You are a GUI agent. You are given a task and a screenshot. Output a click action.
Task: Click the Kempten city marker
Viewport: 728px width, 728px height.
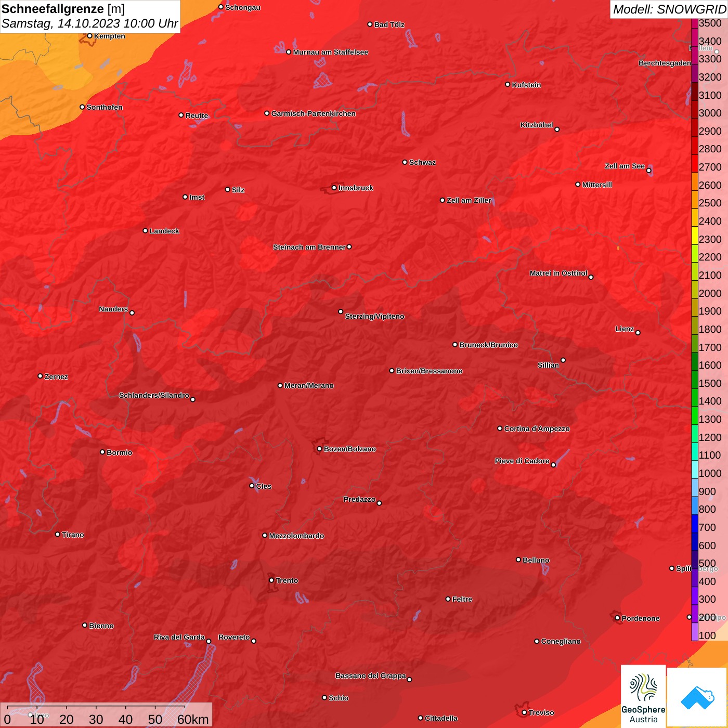pyautogui.click(x=89, y=36)
